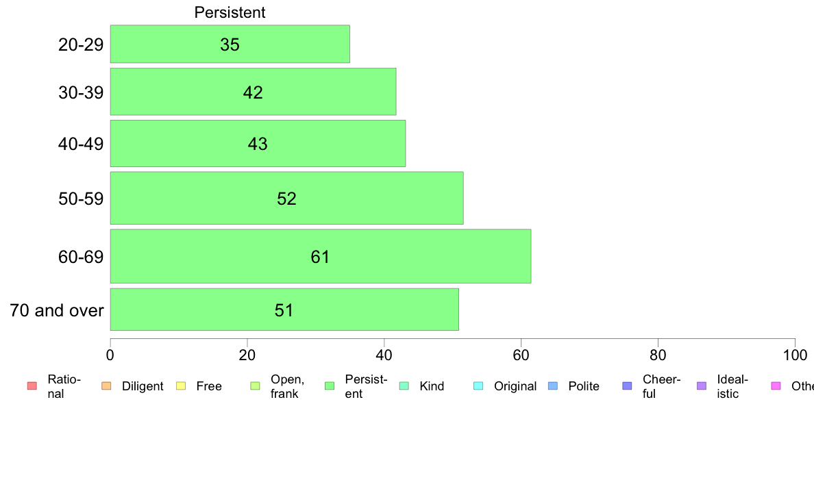
Task: Select the Cheerful legend swatch
Action: (x=627, y=386)
